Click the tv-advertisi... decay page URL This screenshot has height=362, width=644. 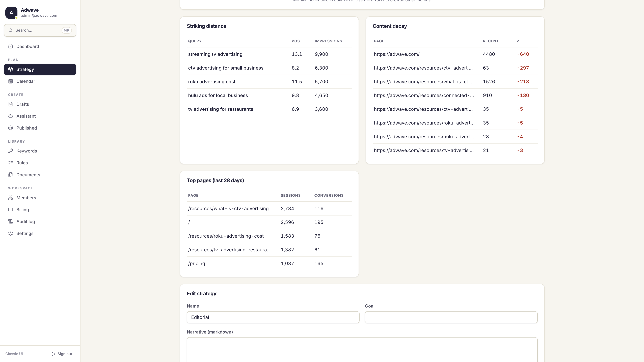423,150
